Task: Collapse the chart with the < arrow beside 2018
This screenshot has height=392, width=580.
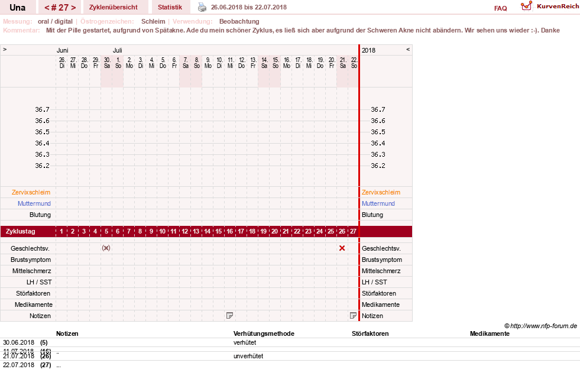Action: point(408,49)
